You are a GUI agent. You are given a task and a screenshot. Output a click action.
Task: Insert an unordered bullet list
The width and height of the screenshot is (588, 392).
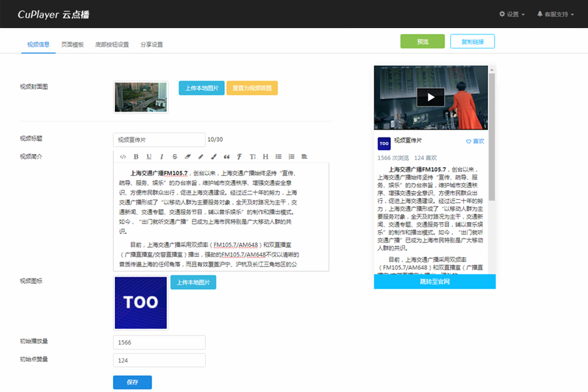278,157
